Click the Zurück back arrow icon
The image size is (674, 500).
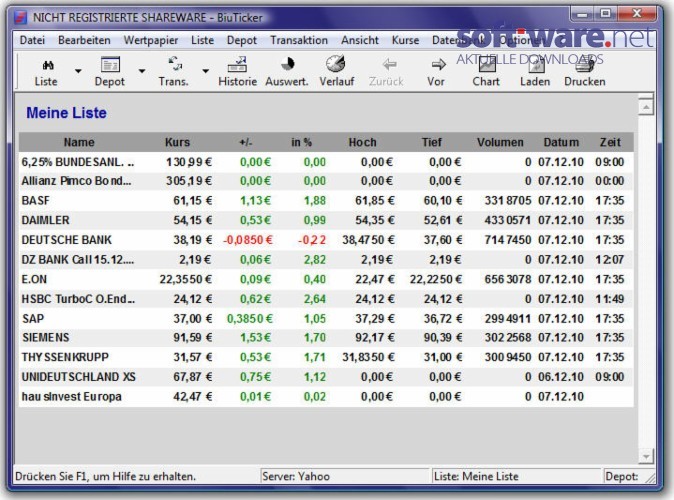[389, 64]
